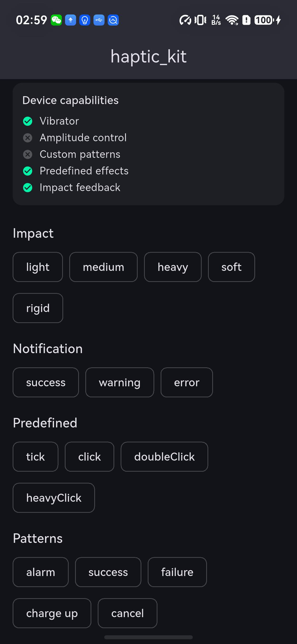
Task: Play the error notification haptic
Action: [x=187, y=382]
